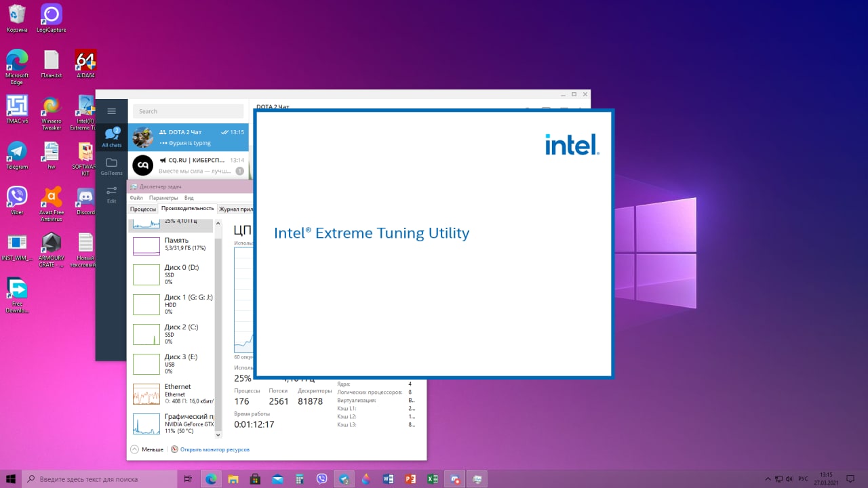
Task: Open the Windows Start menu
Action: (11, 479)
